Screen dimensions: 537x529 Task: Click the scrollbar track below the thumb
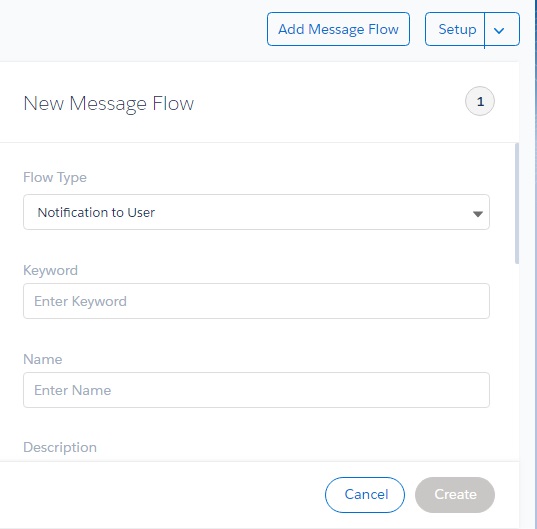517,361
